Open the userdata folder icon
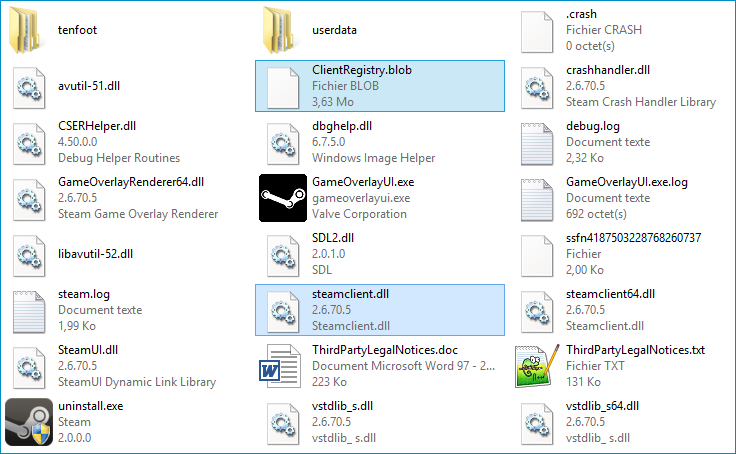Image resolution: width=736 pixels, height=454 pixels. tap(281, 30)
